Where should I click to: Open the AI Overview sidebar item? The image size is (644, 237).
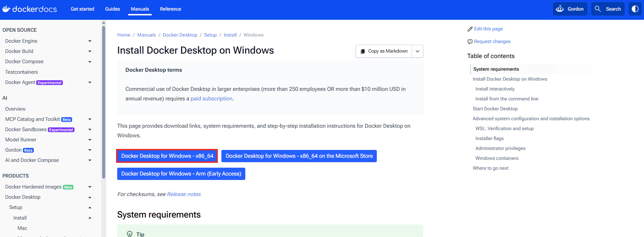pyautogui.click(x=15, y=109)
